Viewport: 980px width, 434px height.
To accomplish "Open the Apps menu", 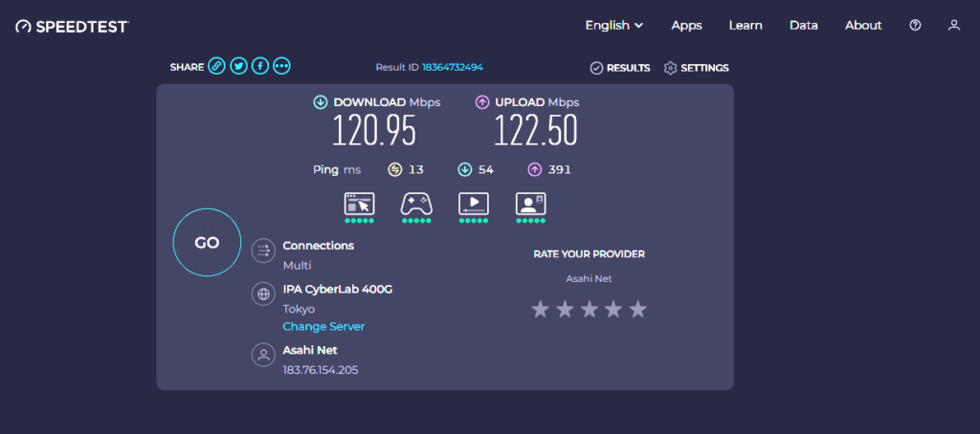I will [x=687, y=26].
